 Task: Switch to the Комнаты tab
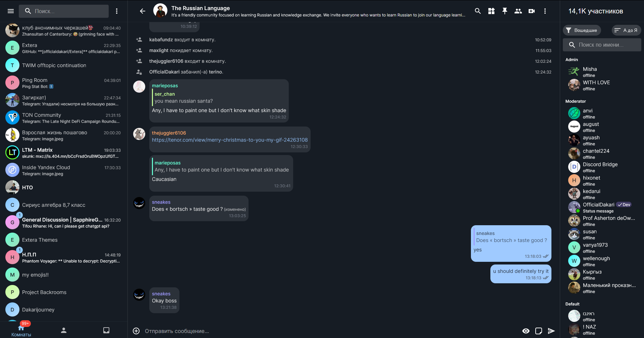pos(21,330)
